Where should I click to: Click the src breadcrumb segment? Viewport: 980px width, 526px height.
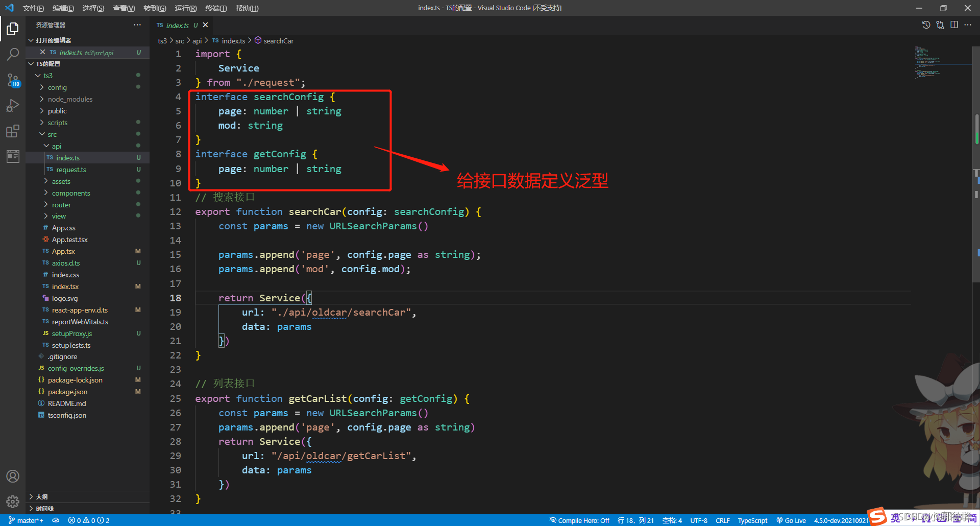pos(180,41)
